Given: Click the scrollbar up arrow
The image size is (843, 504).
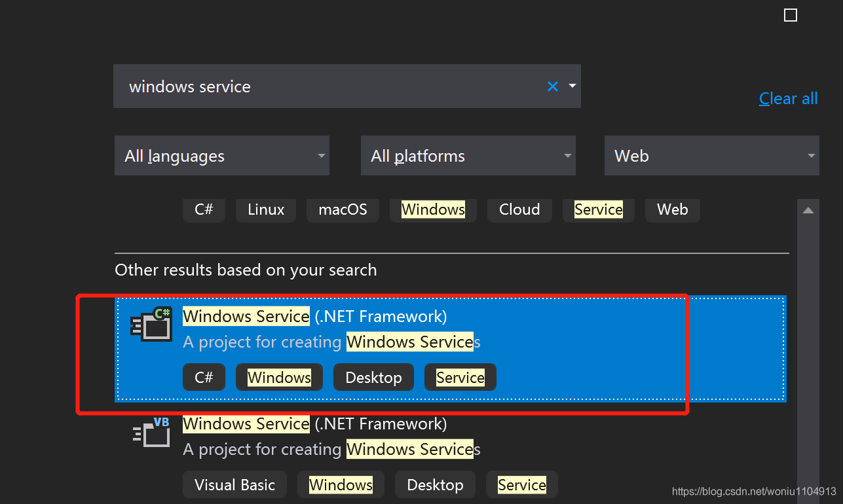Looking at the screenshot, I should (x=808, y=208).
